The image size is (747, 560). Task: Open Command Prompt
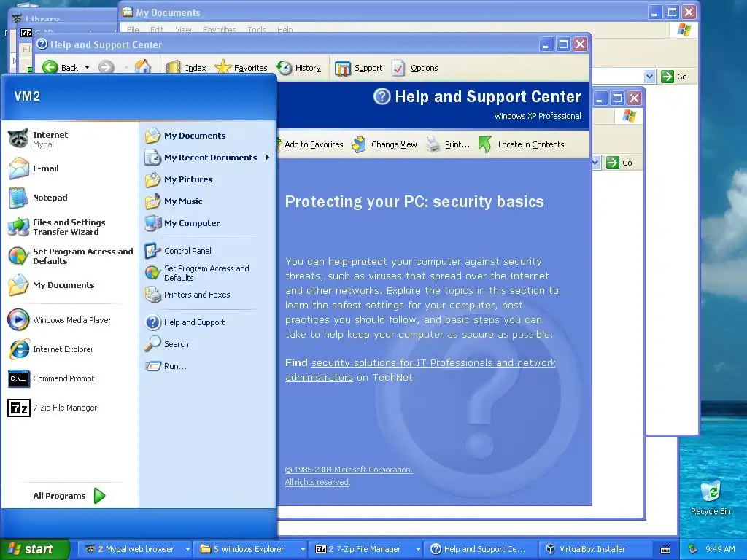(x=71, y=378)
